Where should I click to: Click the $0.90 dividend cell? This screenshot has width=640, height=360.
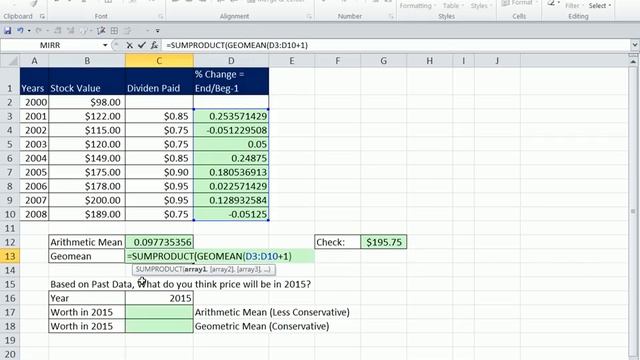tap(159, 172)
